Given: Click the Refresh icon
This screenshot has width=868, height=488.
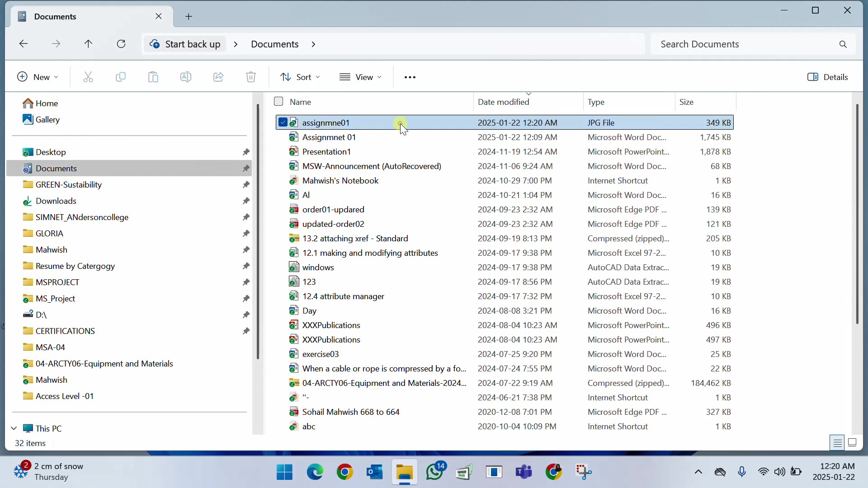Looking at the screenshot, I should pyautogui.click(x=121, y=44).
